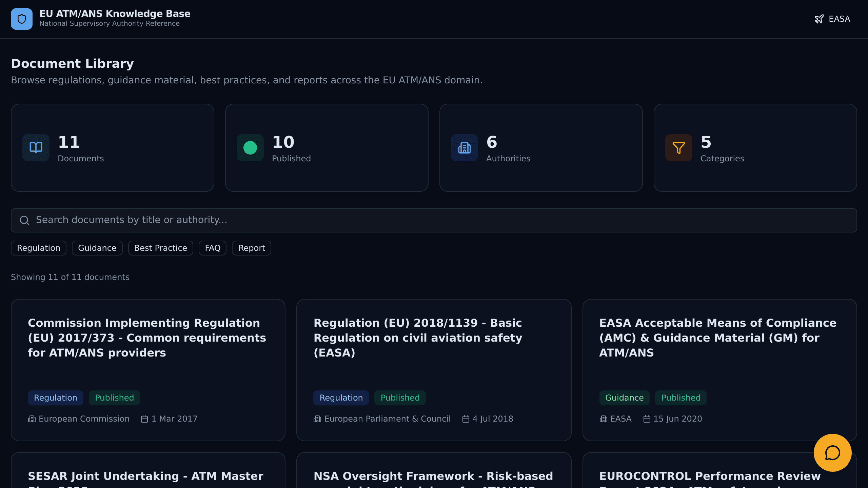Click the orange funnel Categories icon
Viewport: 868px width, 488px height.
679,148
